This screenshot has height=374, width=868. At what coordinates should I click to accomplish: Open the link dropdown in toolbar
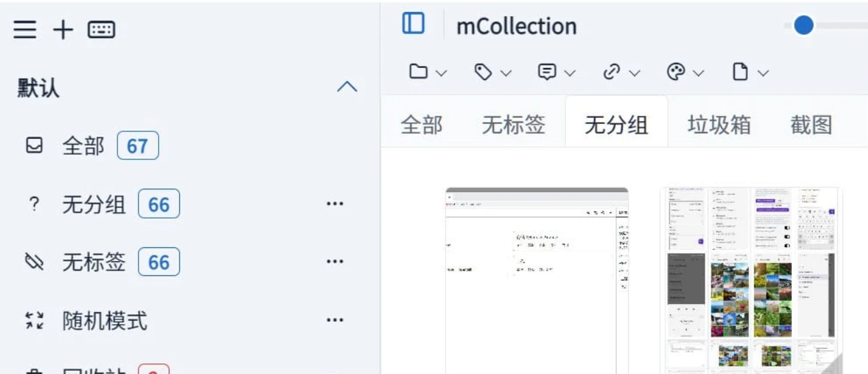(x=621, y=72)
